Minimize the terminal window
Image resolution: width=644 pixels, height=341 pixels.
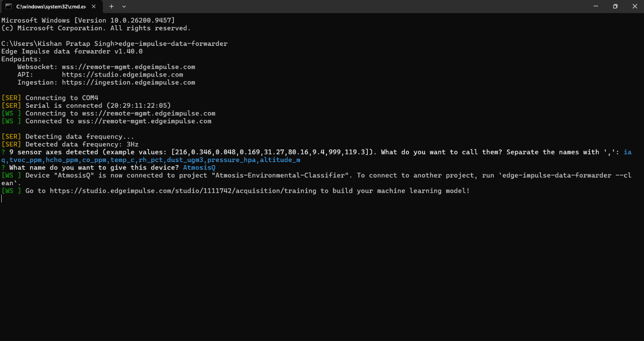point(596,6)
